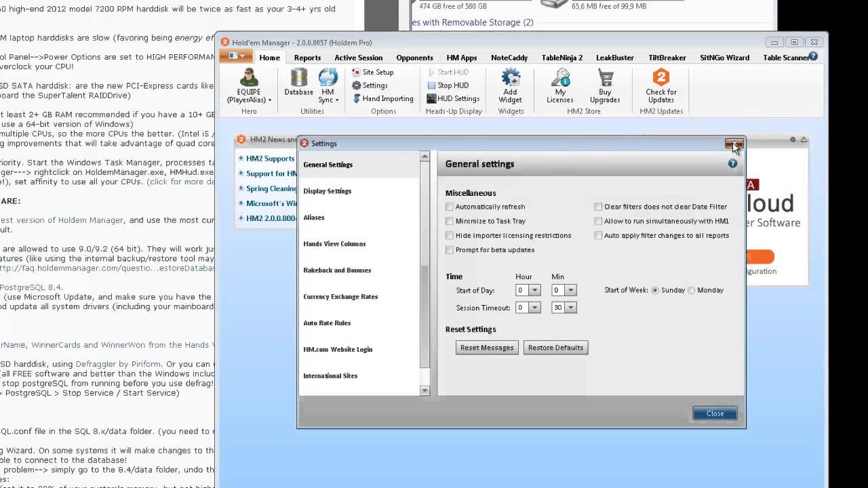This screenshot has height=488, width=868.
Task: Open the Defraggler by Piriform link in browser
Action: pos(118,364)
